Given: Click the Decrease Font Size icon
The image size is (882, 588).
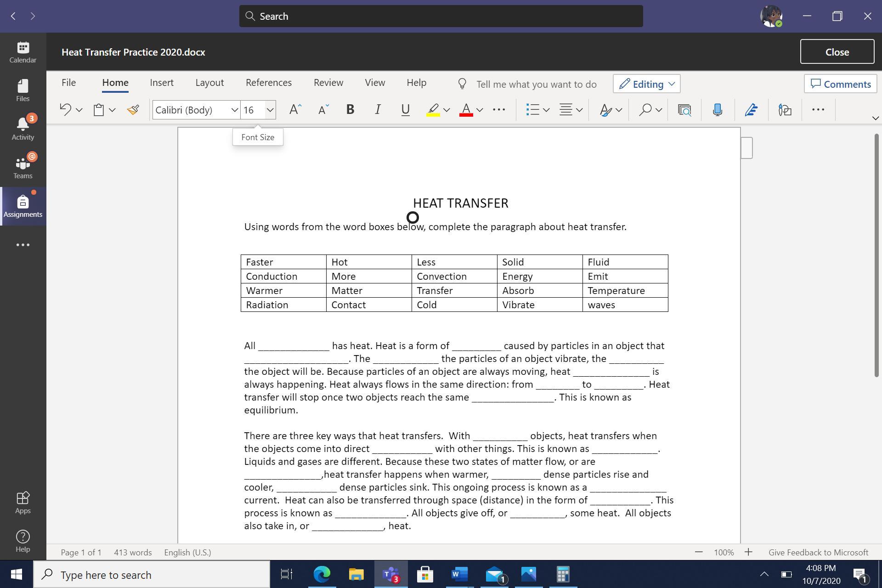Looking at the screenshot, I should (323, 110).
